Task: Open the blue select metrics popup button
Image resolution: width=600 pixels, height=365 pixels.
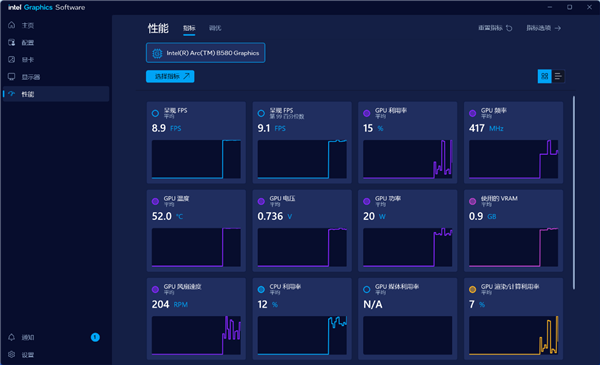Action: pos(170,77)
